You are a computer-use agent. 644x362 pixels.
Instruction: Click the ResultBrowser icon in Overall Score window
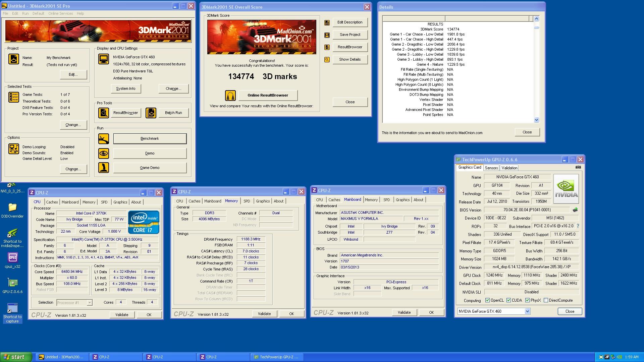tap(327, 47)
